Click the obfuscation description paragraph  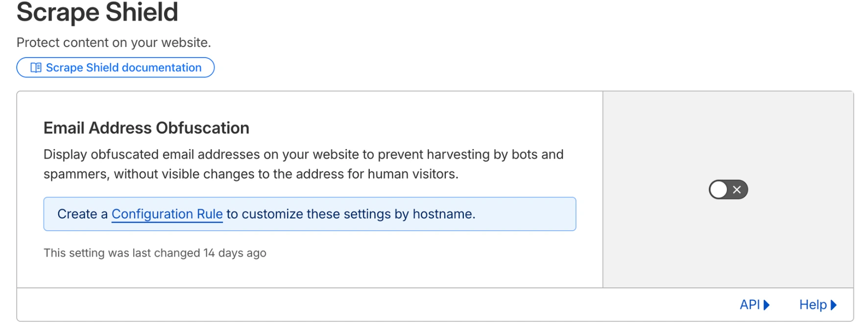[x=303, y=164]
